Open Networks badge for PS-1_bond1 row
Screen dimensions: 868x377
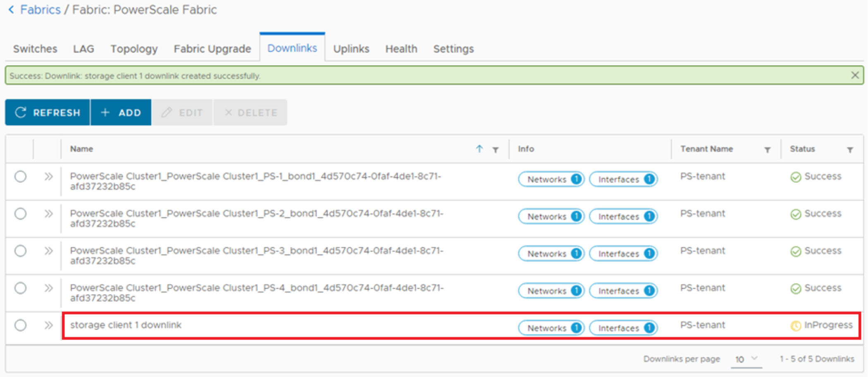[x=551, y=179]
